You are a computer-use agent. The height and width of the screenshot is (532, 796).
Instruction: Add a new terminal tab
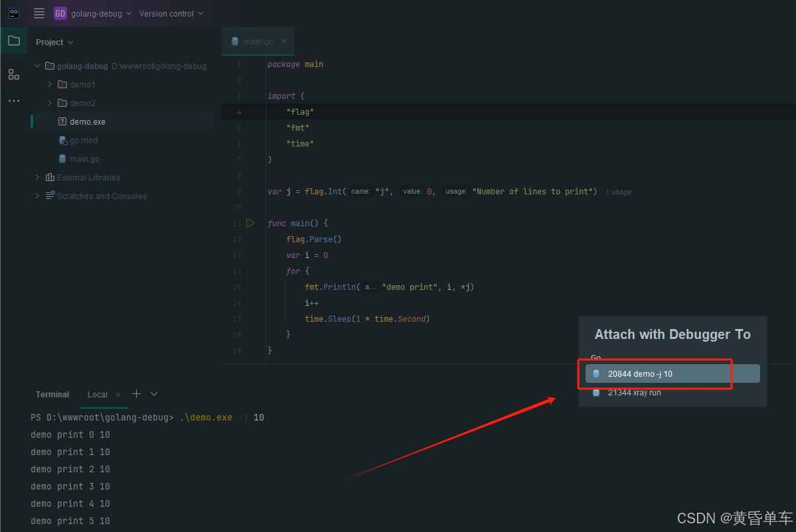coord(137,394)
